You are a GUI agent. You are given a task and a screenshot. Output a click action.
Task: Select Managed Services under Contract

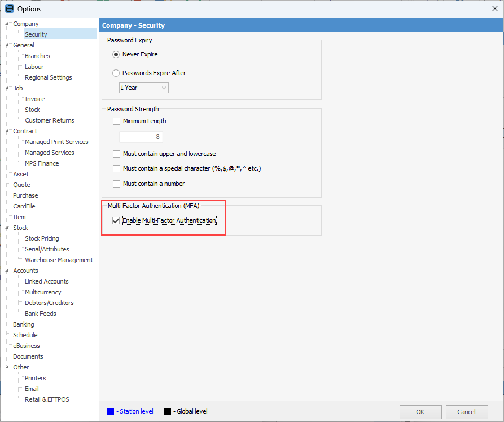[50, 153]
